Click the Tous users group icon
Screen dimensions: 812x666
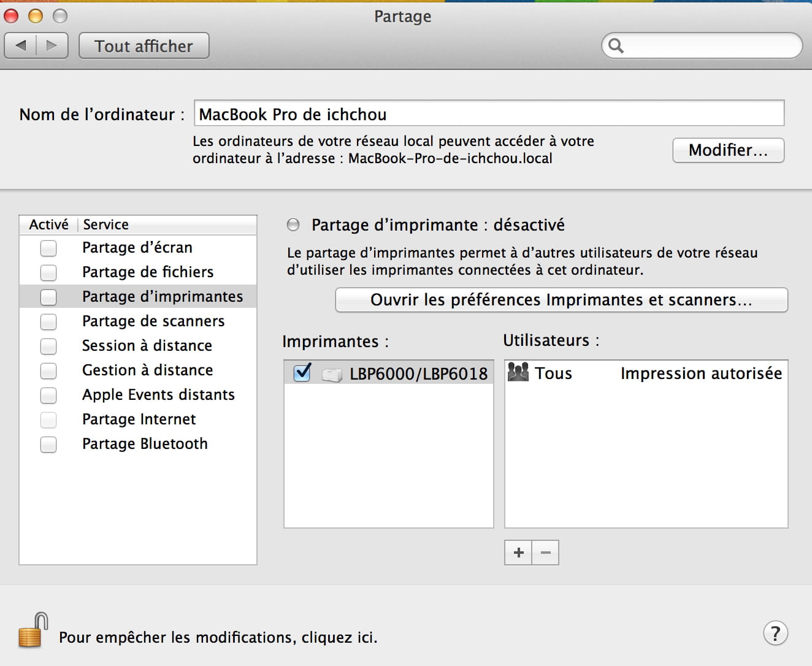point(518,372)
